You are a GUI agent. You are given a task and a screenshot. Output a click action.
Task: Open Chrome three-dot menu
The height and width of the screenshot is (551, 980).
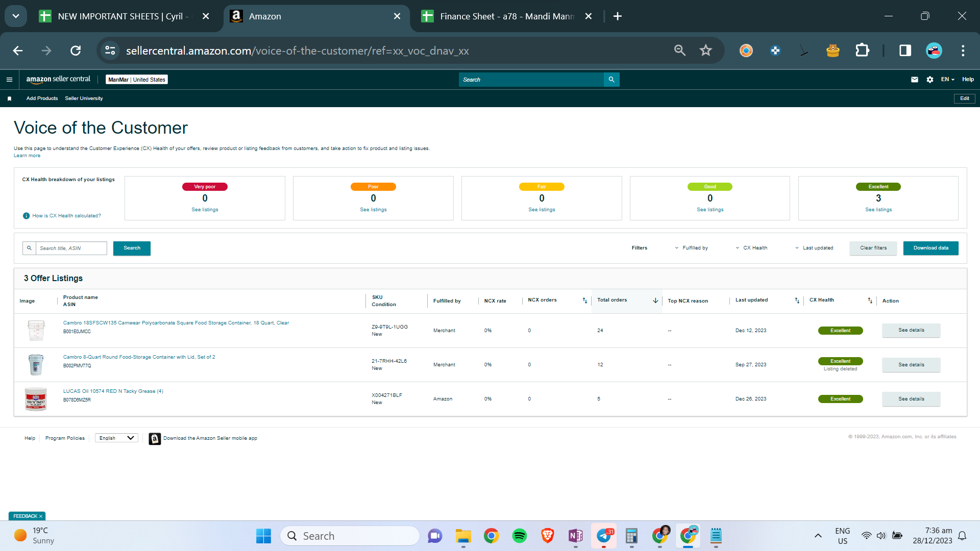pos(963,51)
